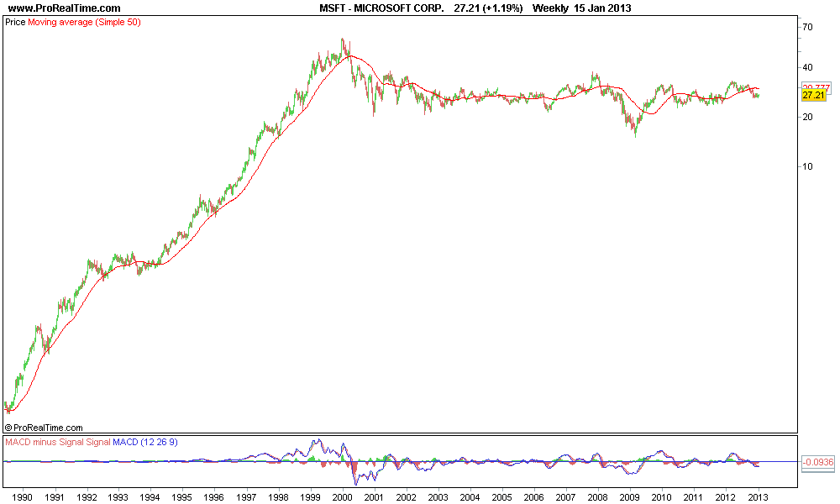Click the 2008 year label
The height and width of the screenshot is (504, 840).
[x=598, y=497]
